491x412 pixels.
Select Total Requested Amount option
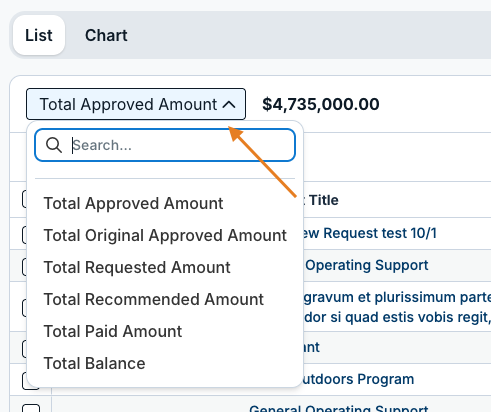tap(137, 267)
